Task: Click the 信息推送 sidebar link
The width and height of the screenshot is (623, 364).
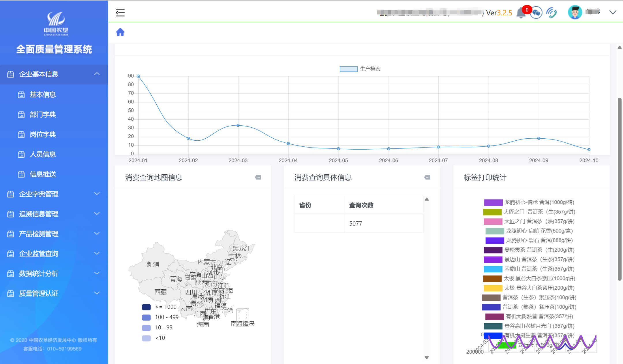Action: click(43, 174)
